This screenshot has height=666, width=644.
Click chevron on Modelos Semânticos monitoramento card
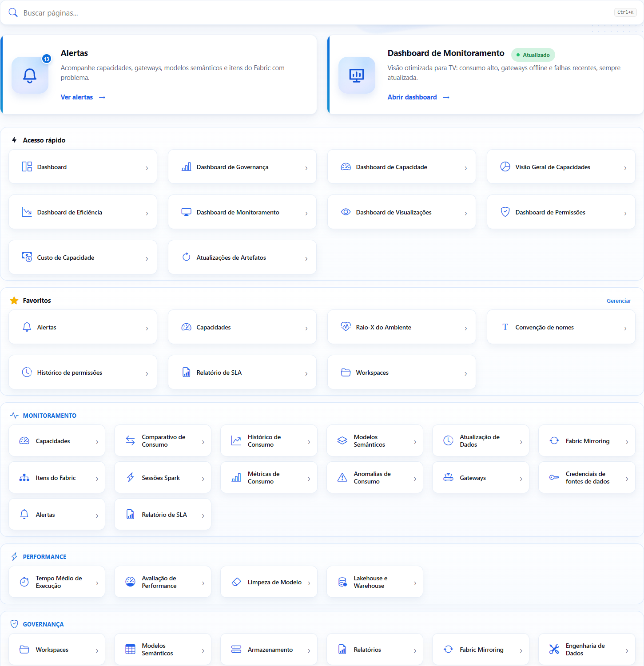click(x=415, y=442)
